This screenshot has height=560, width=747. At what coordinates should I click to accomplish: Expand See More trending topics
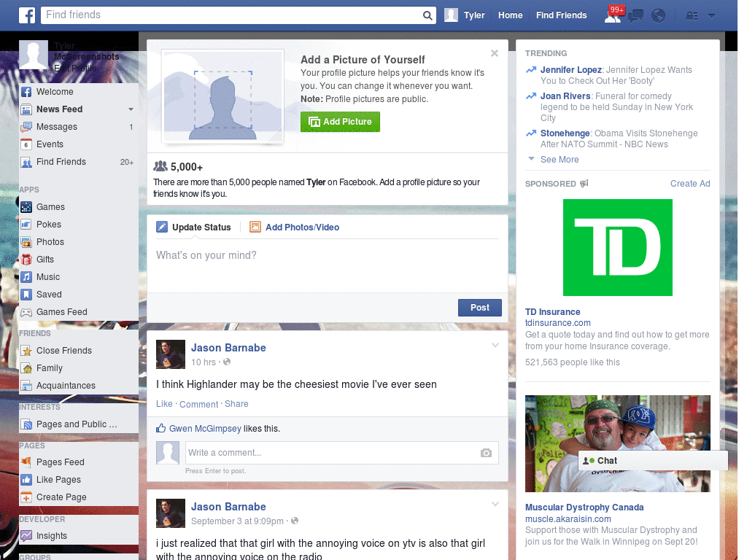560,160
